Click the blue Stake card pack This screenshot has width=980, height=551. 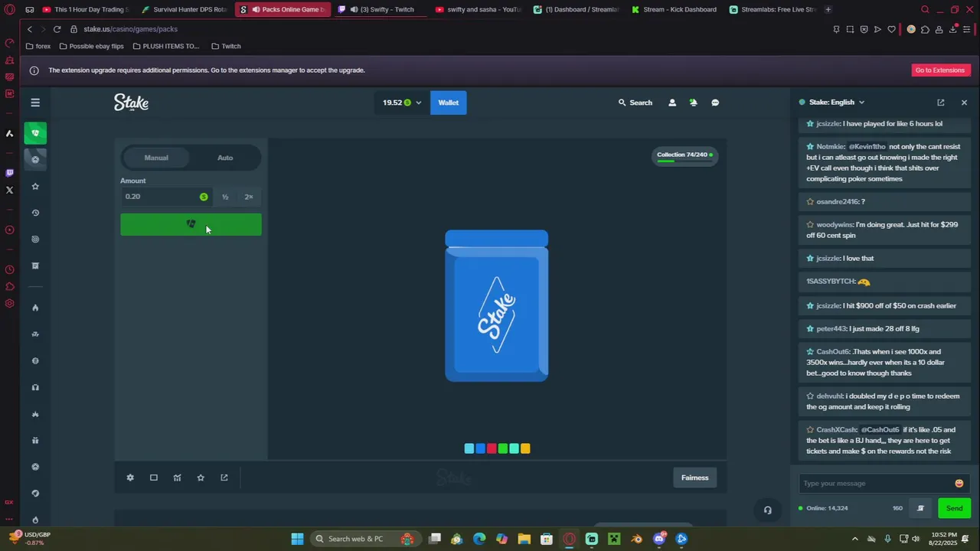point(496,305)
